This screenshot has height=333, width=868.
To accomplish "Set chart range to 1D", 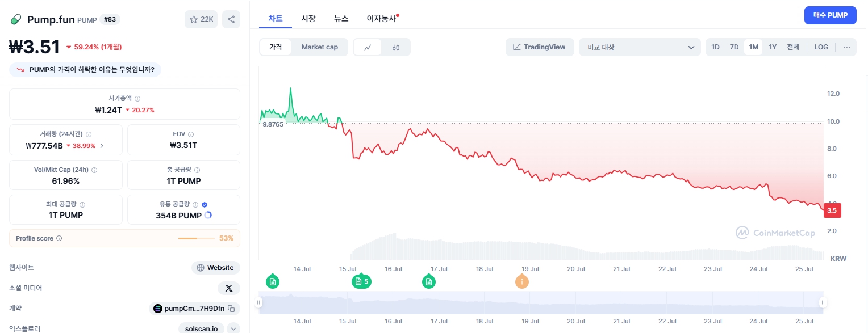I will [716, 47].
